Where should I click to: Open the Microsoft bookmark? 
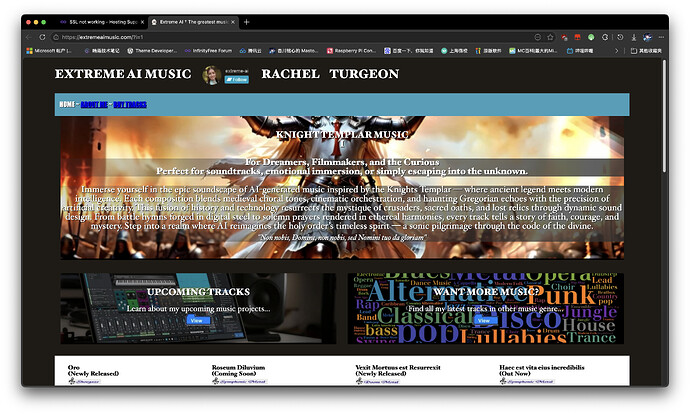tap(49, 51)
